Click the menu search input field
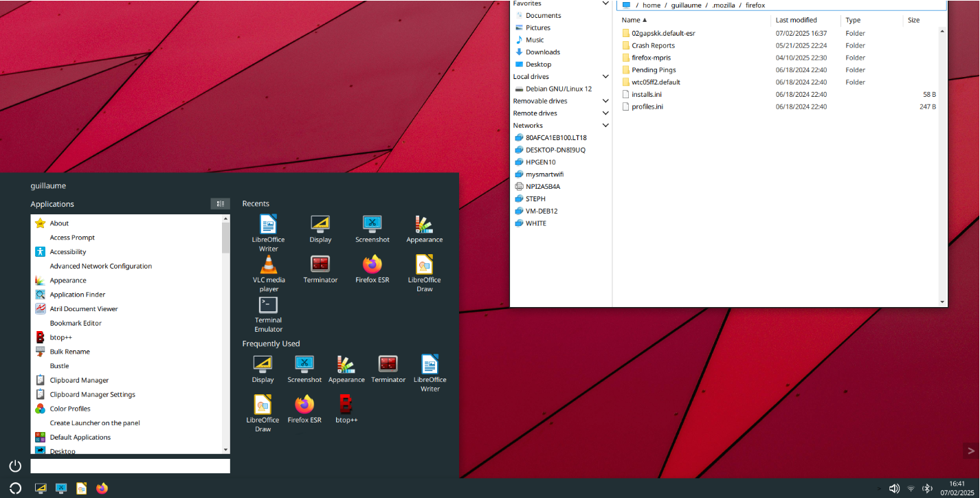The width and height of the screenshot is (980, 498). [130, 466]
